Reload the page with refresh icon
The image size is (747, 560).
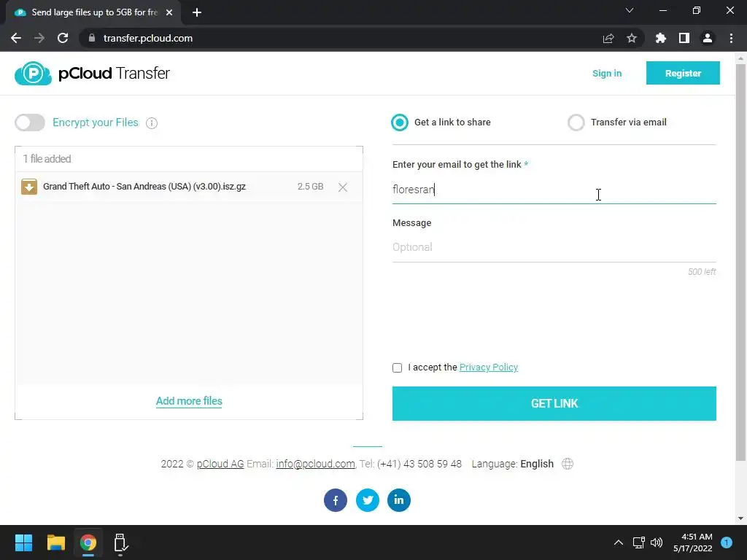point(63,38)
